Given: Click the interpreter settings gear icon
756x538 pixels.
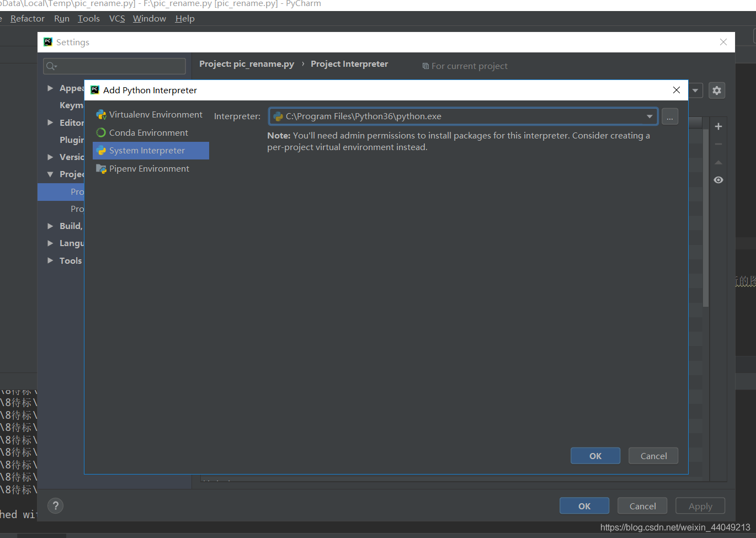Looking at the screenshot, I should 717,90.
